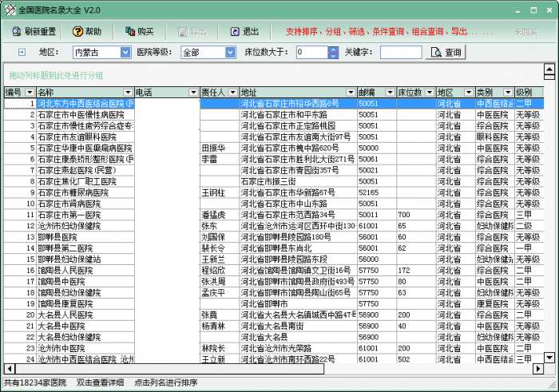Select row 石家庄燕赵医院(民营)

pos(274,170)
